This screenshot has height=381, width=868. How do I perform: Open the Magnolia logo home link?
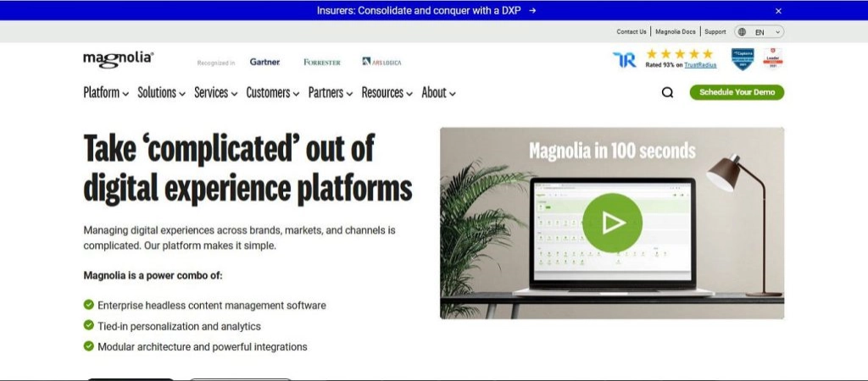tap(119, 59)
